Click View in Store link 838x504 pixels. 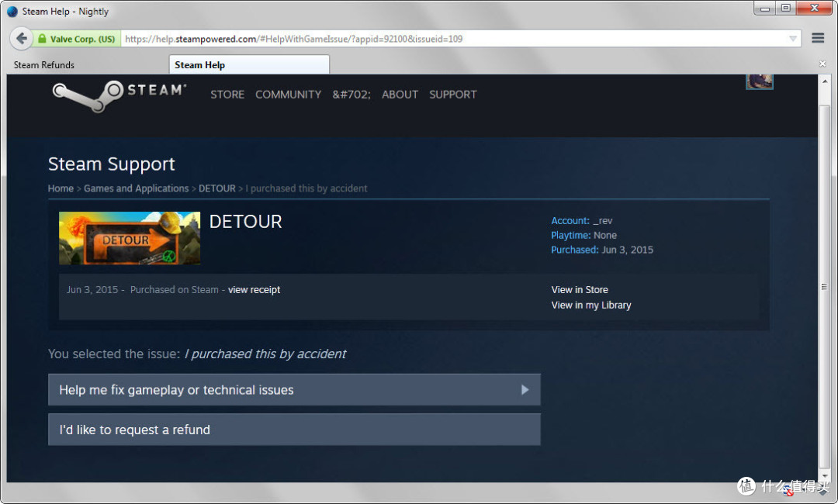(x=580, y=289)
